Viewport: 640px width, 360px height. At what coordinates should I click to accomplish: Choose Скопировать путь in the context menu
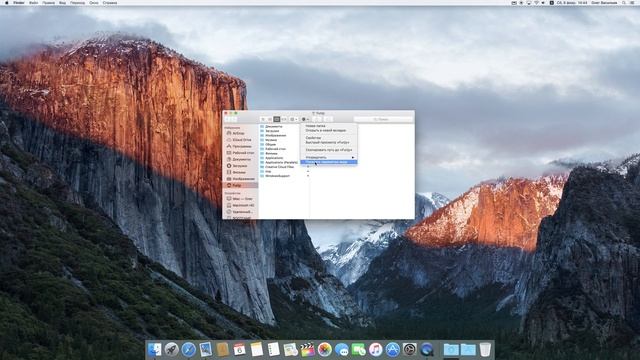(x=329, y=150)
